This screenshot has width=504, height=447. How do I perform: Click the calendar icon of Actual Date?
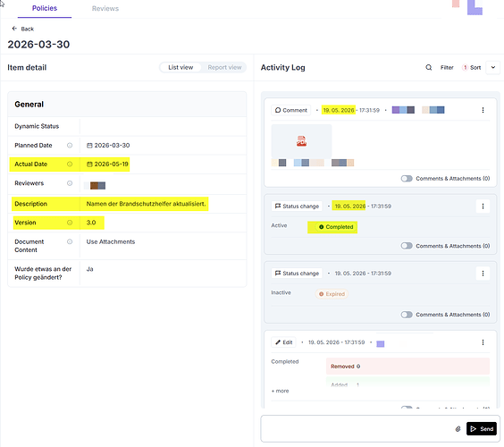coord(89,164)
